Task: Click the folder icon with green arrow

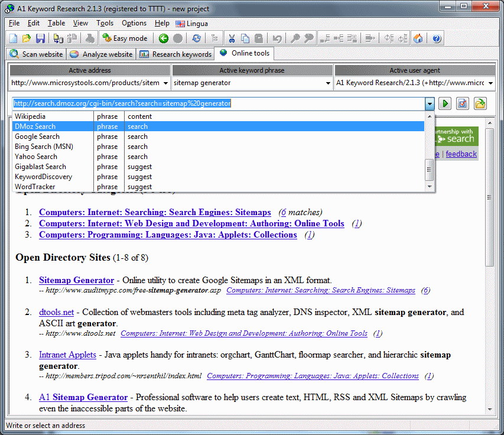Action: tap(480, 103)
